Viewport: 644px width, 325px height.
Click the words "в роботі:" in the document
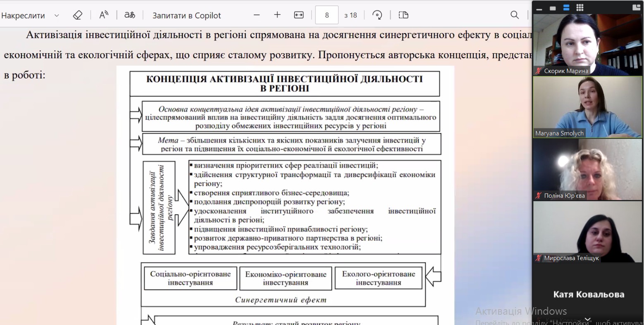pyautogui.click(x=24, y=76)
